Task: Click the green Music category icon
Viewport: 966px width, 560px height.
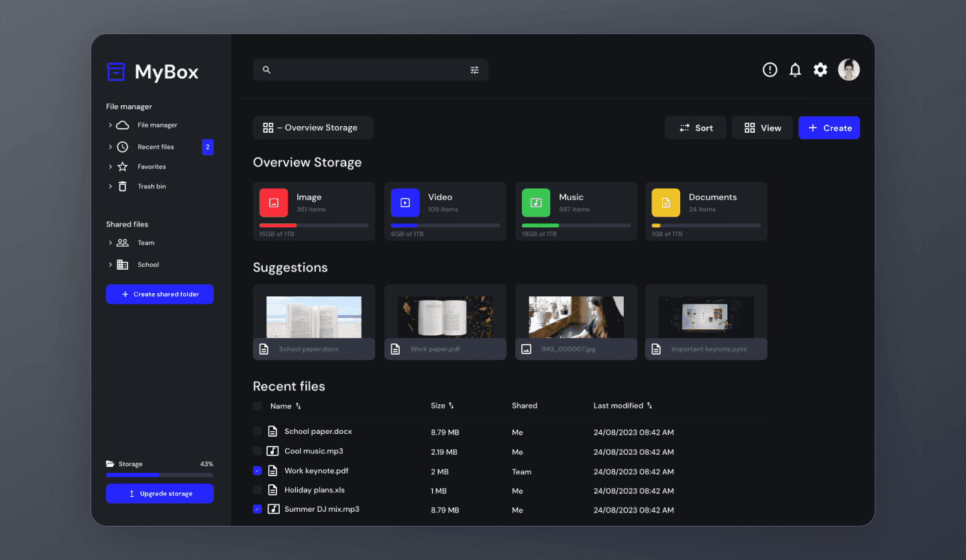Action: tap(536, 203)
